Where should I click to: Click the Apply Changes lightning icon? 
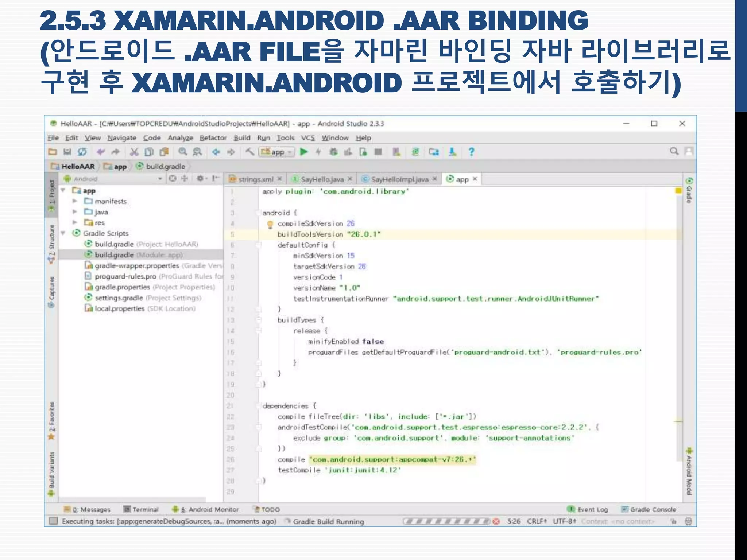pos(318,152)
